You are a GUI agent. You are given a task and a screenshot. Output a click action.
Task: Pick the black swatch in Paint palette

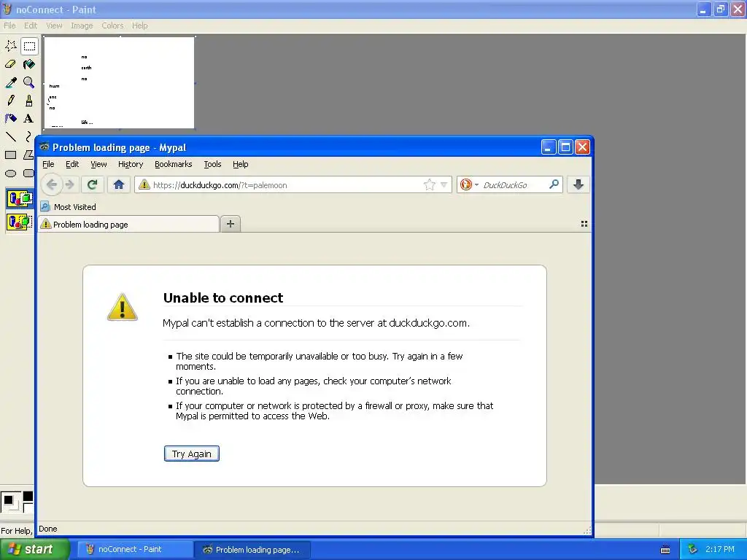coord(28,497)
